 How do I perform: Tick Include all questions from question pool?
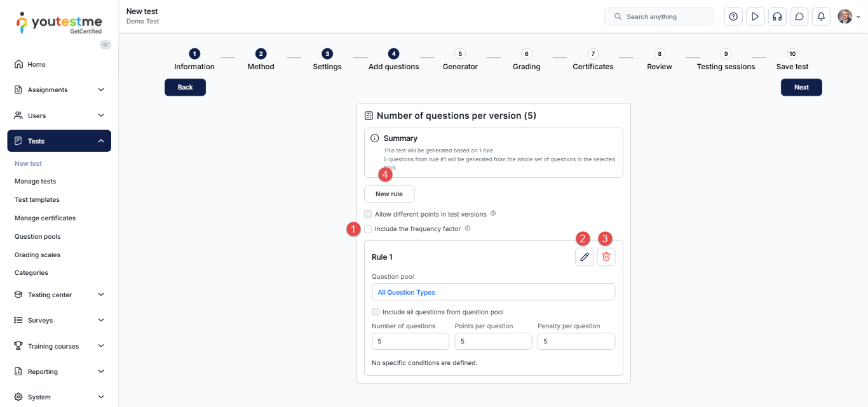pyautogui.click(x=376, y=312)
